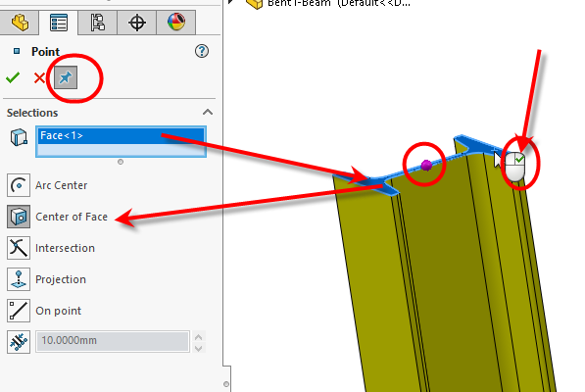Increase distance with the up spinner arrow
The width and height of the screenshot is (585, 392).
[x=199, y=337]
